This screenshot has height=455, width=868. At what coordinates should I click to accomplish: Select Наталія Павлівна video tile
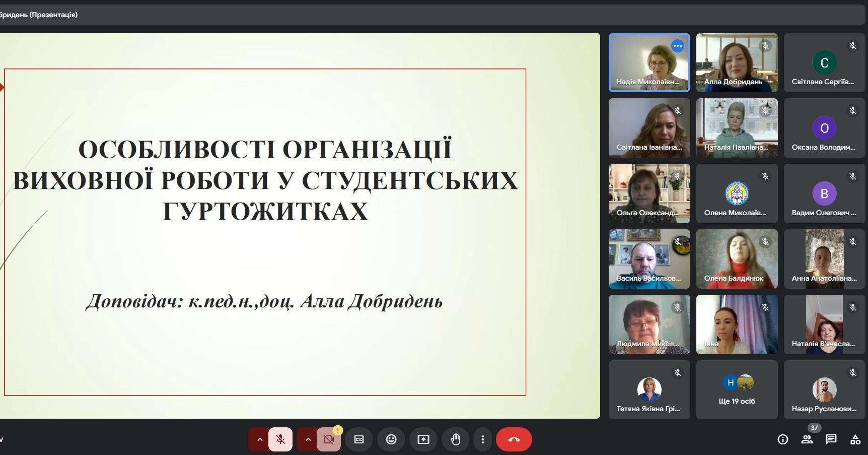(x=737, y=128)
